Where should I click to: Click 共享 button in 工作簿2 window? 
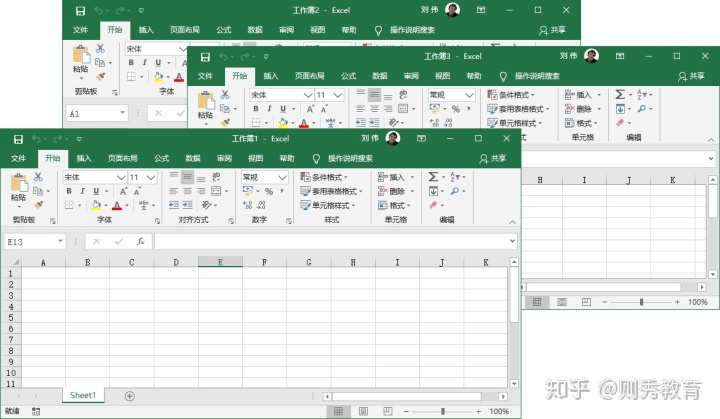coord(552,30)
